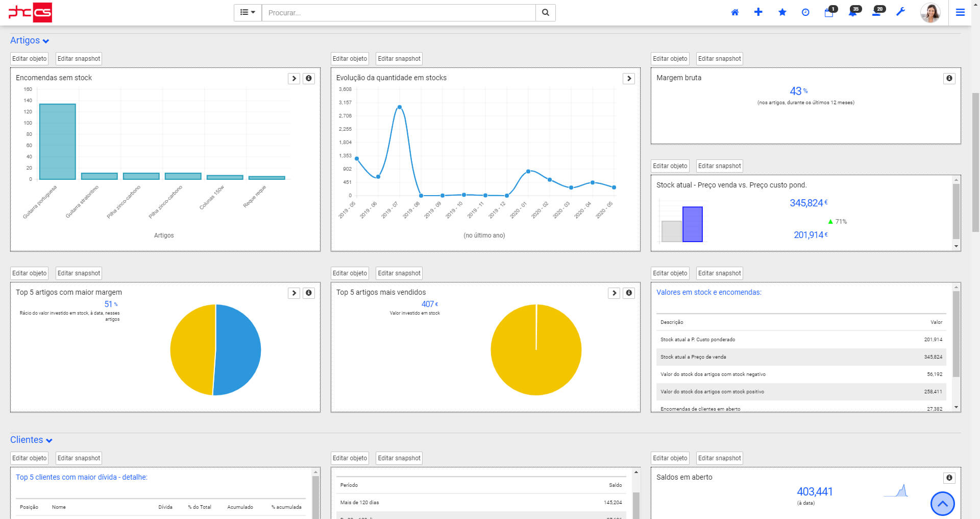This screenshot has height=519, width=980.
Task: Open Valores em stock e encomendas link
Action: tap(708, 292)
